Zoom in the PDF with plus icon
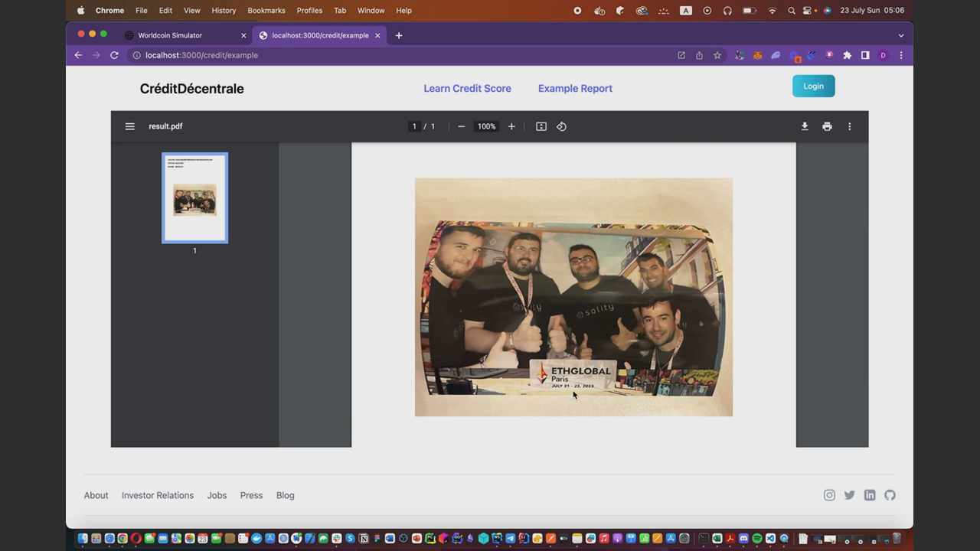 511,126
